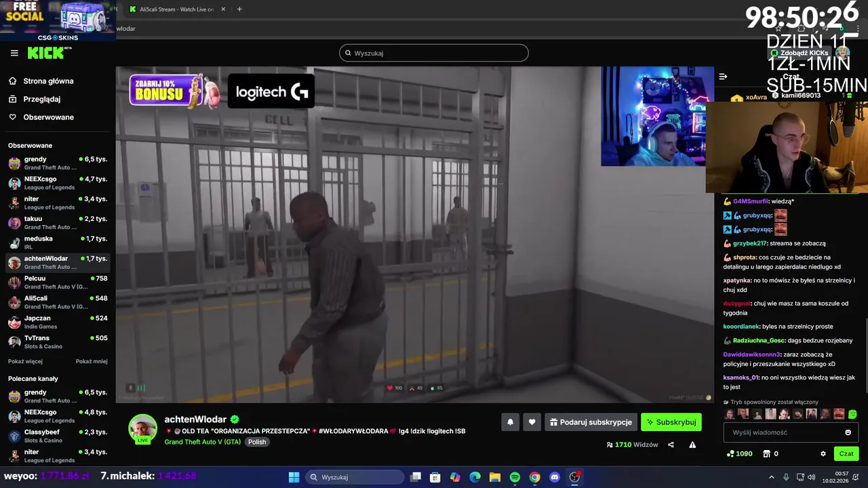868x488 pixels.
Task: Toggle the notification bell for channel
Action: pos(510,422)
